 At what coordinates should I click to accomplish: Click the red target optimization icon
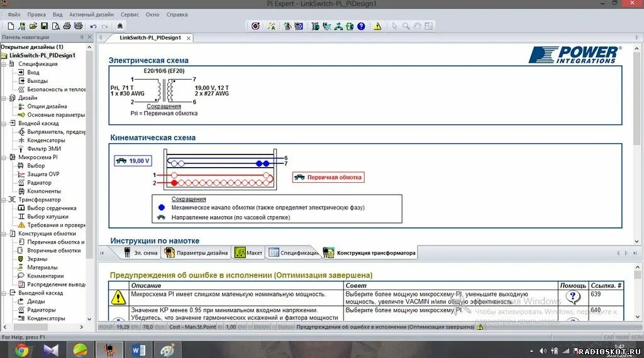255,26
